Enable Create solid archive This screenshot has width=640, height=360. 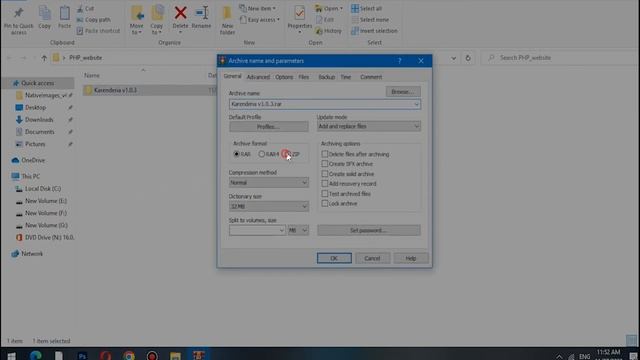[x=324, y=174]
